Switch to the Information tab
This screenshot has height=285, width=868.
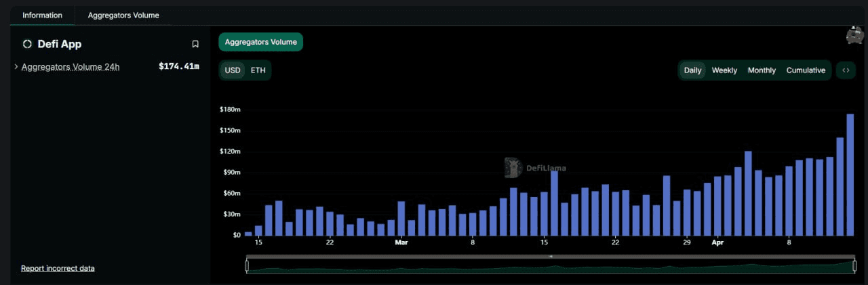point(42,15)
